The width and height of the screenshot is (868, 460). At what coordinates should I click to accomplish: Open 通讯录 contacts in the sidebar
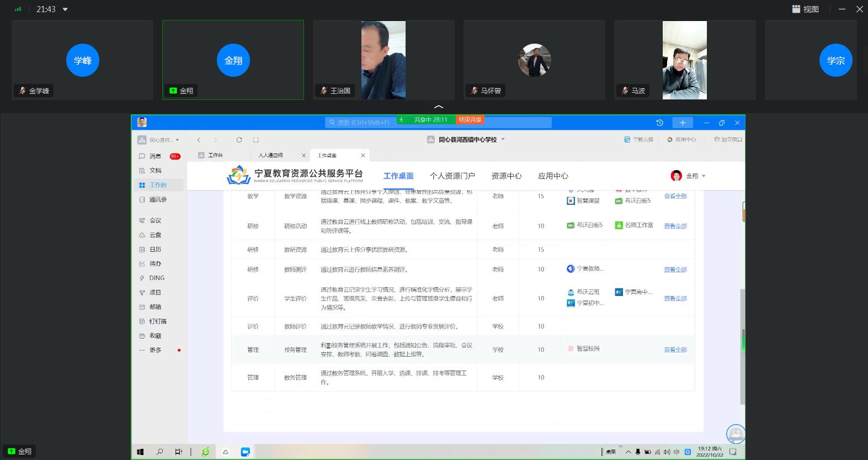pyautogui.click(x=157, y=199)
